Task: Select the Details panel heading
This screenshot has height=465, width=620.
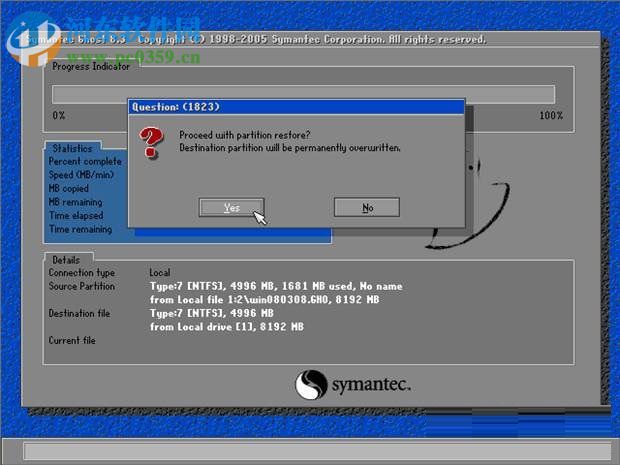Action: [68, 259]
